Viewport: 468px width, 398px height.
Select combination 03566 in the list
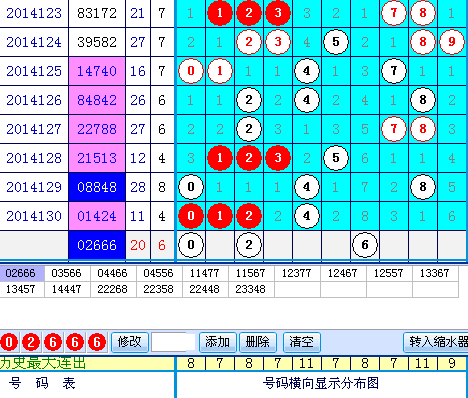[67, 273]
